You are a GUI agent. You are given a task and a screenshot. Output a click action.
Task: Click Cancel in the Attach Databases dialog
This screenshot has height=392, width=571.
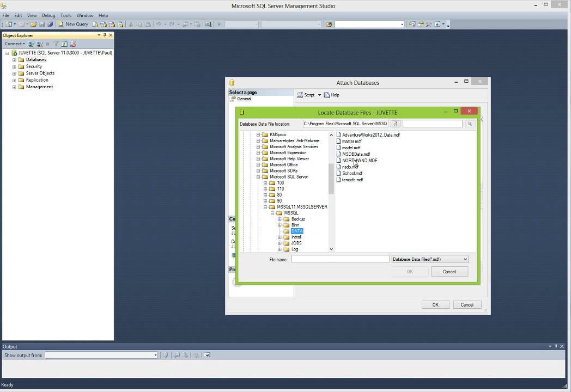[467, 305]
